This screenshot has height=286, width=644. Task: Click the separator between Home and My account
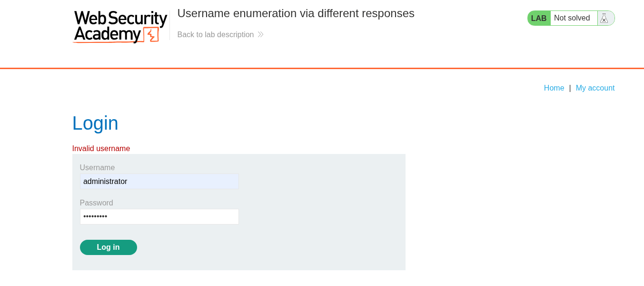point(570,88)
